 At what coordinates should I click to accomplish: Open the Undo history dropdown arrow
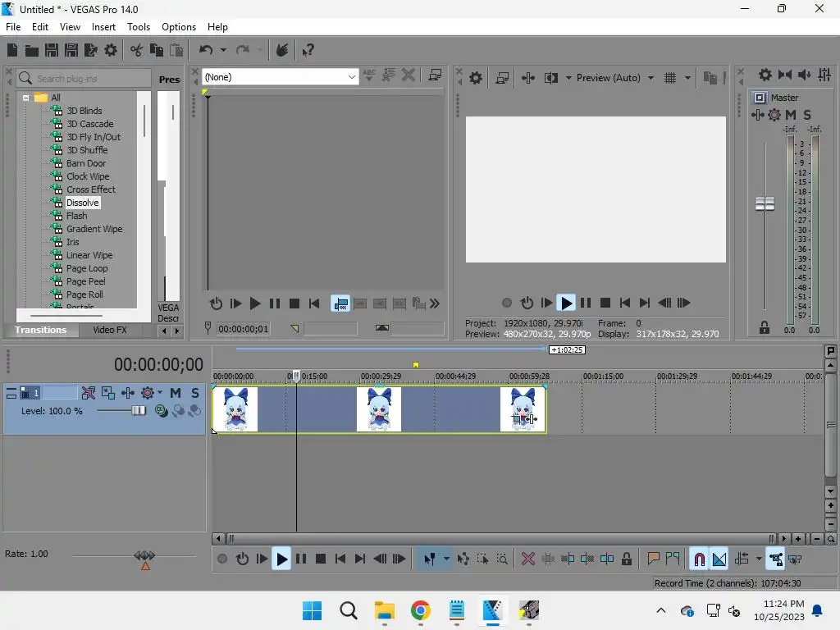tap(223, 50)
